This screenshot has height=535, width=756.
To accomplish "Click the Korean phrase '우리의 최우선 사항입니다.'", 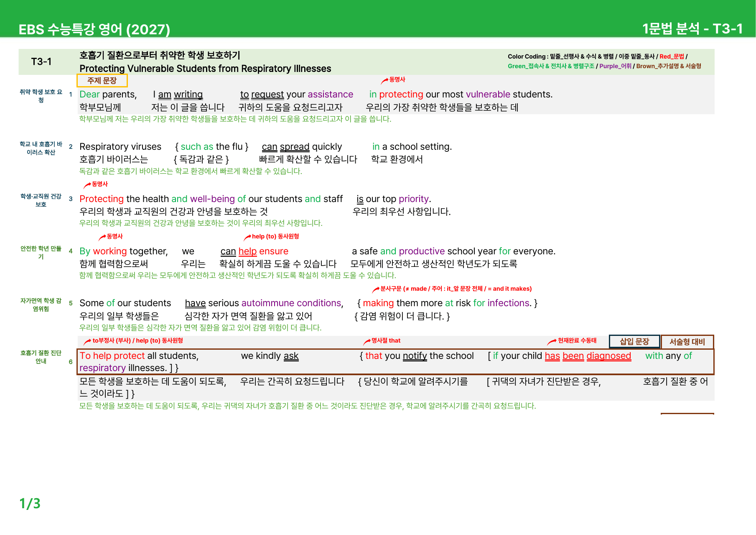I will [402, 212].
